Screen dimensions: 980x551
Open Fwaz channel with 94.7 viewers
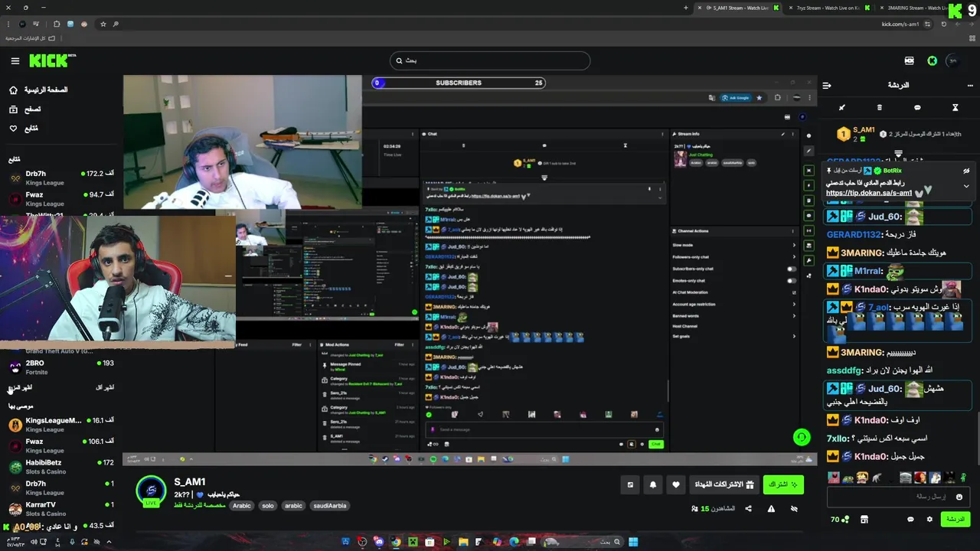[x=61, y=199]
